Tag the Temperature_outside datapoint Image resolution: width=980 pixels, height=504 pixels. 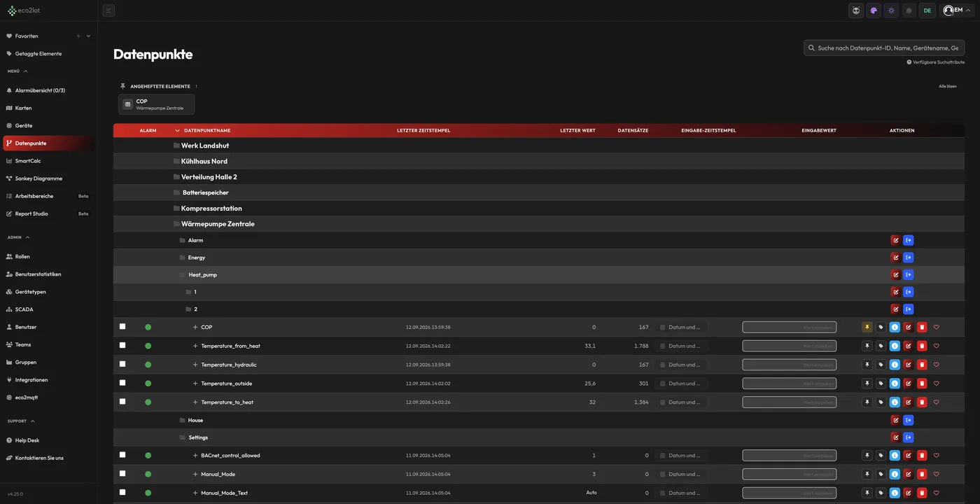click(x=881, y=384)
